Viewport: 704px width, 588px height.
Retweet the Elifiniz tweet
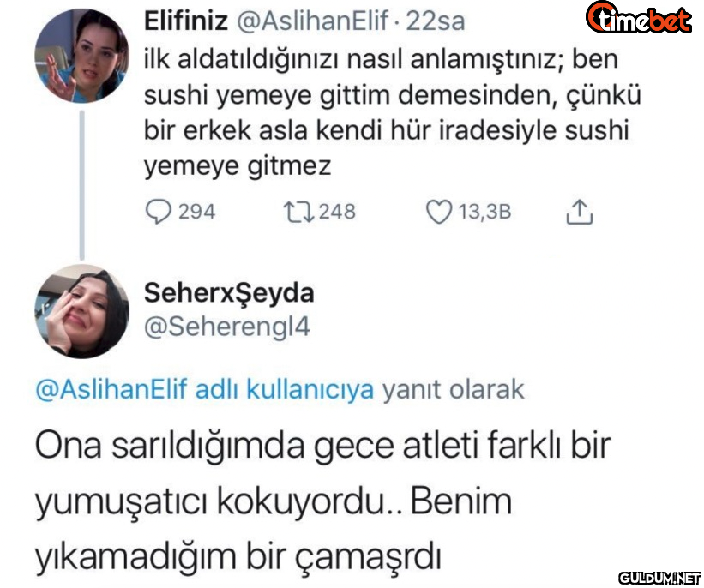pos(298,213)
